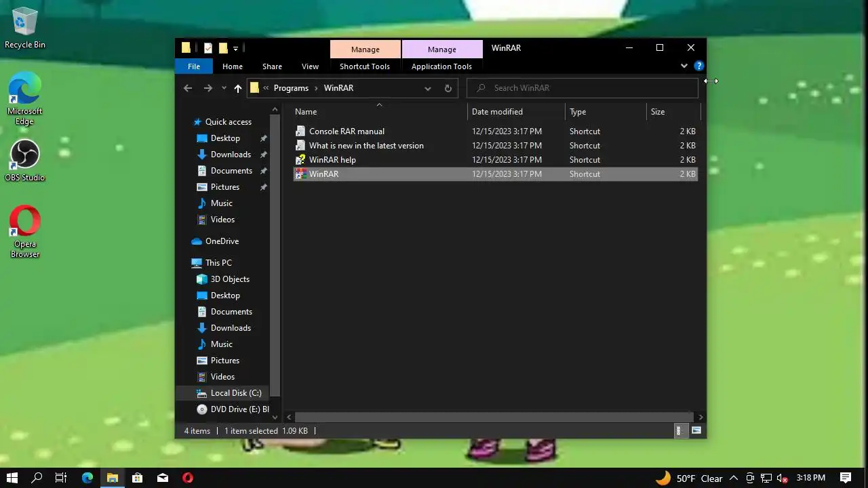Image resolution: width=868 pixels, height=488 pixels.
Task: Open the Customize Quick Access Toolbar dropdown
Action: pos(235,48)
